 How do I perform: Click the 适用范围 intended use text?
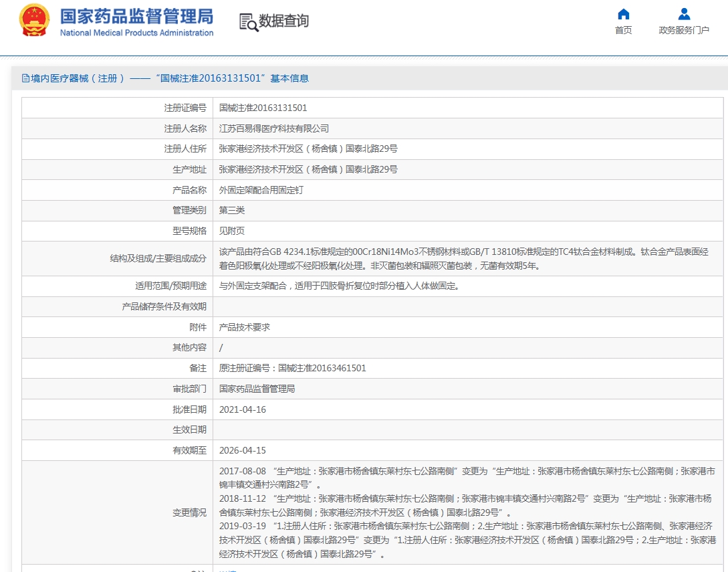coord(340,286)
